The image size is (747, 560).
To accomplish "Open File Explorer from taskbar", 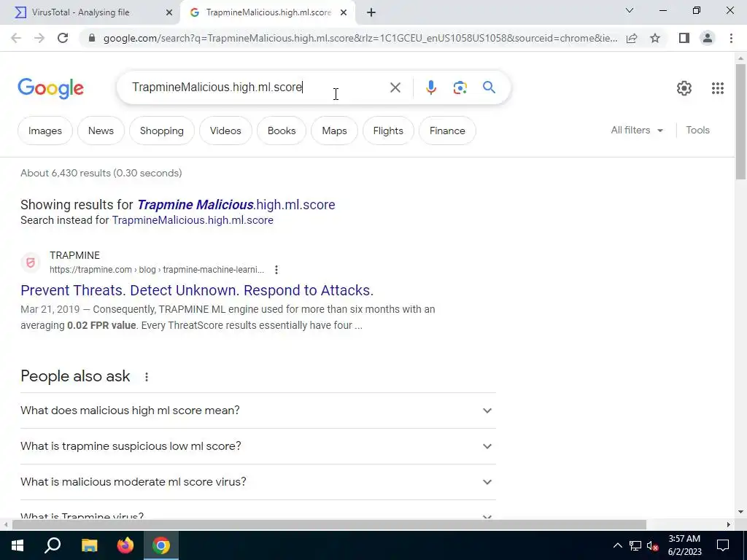I will tap(89, 545).
